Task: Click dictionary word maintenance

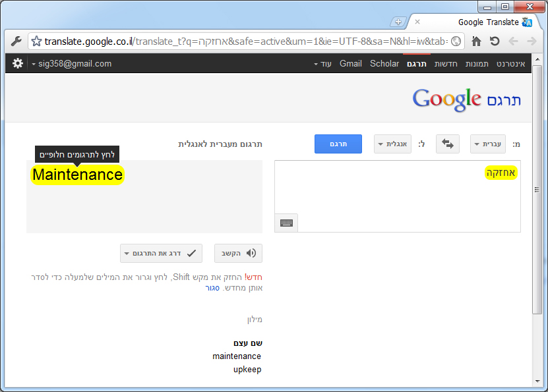Action: coord(237,356)
